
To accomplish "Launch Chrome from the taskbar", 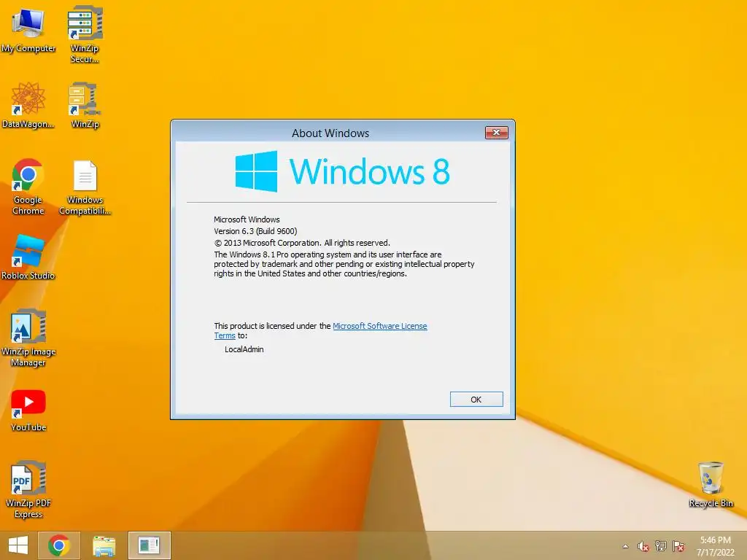I will (x=59, y=545).
